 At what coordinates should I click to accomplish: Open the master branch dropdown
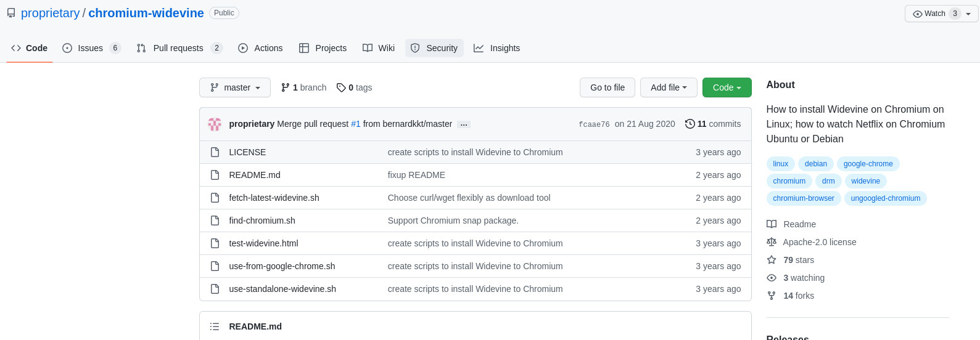pos(235,87)
